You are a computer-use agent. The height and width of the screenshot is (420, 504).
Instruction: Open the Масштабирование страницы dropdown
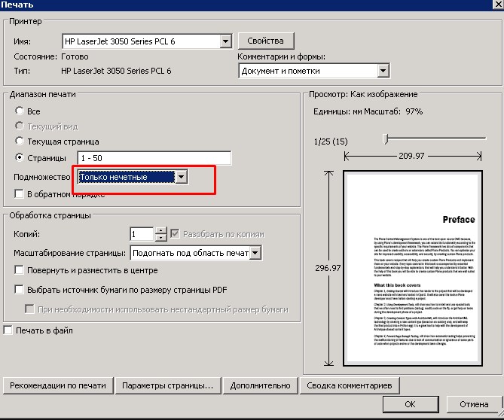coord(255,253)
